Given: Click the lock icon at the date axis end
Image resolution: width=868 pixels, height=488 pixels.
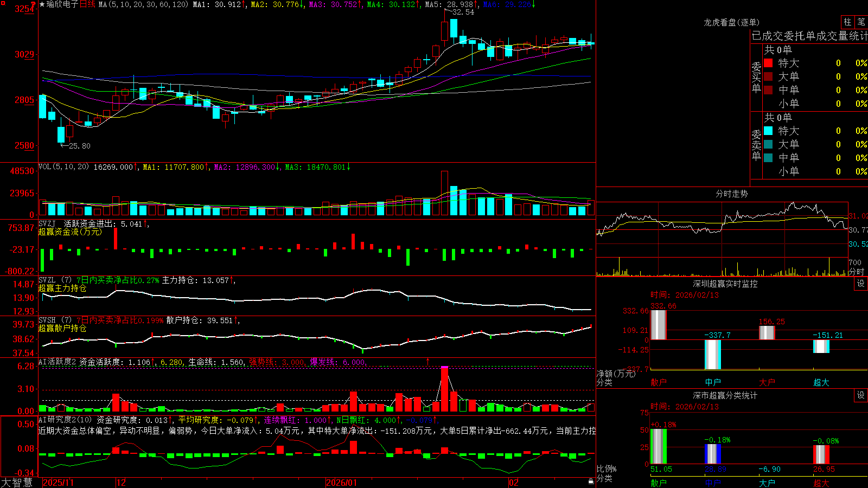Looking at the screenshot, I should pyautogui.click(x=591, y=481).
